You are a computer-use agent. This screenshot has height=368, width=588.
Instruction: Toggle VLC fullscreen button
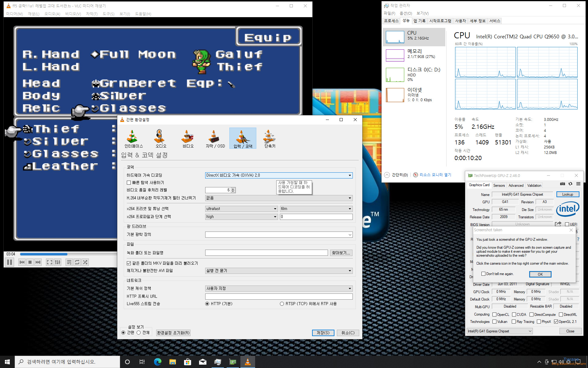[x=49, y=262]
